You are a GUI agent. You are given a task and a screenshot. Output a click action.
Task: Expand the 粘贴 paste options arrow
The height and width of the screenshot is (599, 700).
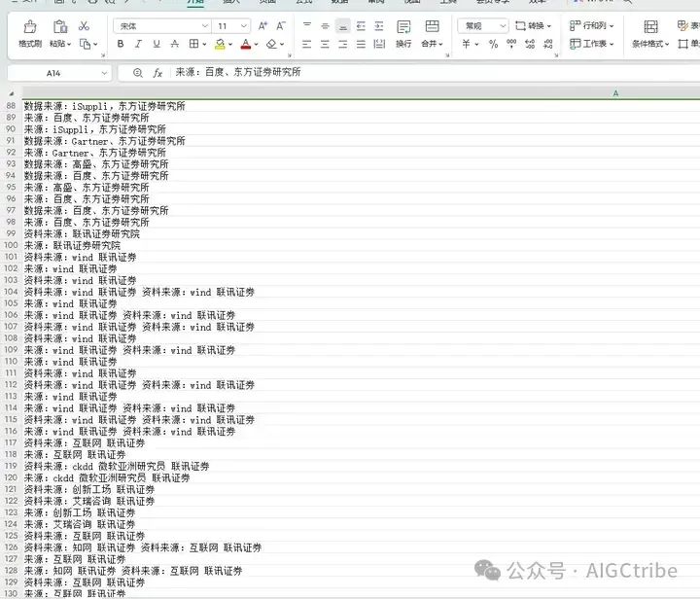coord(69,44)
